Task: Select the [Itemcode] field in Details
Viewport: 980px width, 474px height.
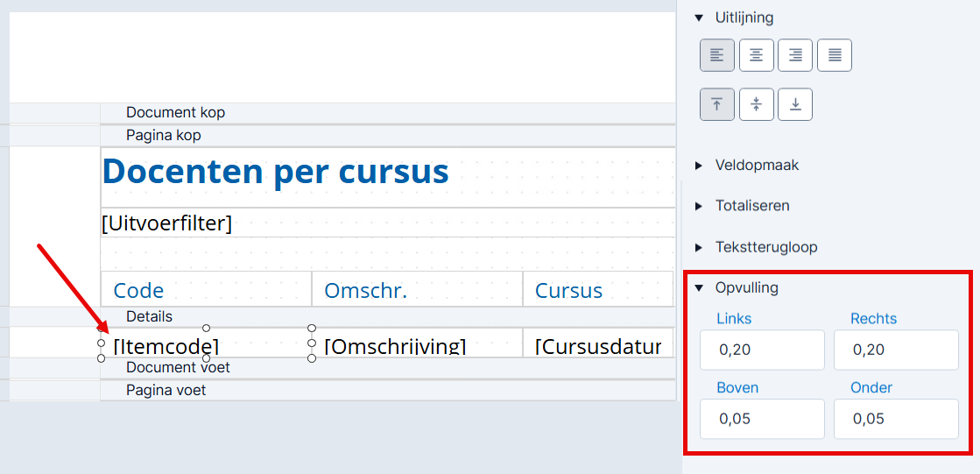Action: [207, 343]
